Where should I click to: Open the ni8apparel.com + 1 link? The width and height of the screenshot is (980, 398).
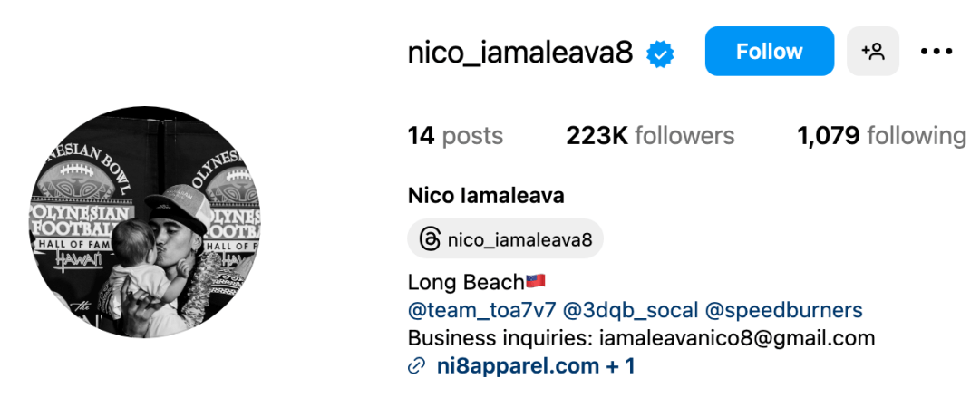click(536, 366)
